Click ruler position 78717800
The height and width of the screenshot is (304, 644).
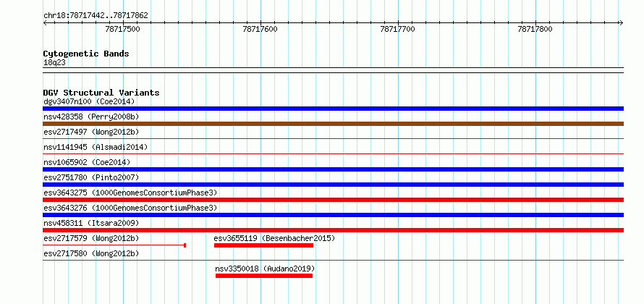(535, 29)
